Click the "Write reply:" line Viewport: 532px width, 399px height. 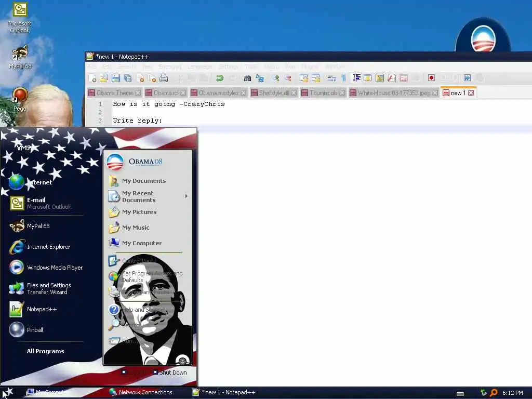pyautogui.click(x=137, y=121)
